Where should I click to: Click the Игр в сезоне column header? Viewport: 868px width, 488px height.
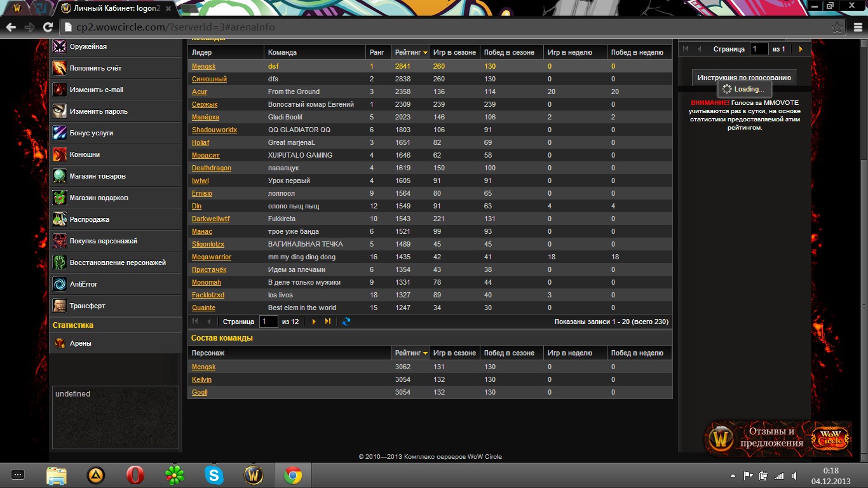coord(454,52)
